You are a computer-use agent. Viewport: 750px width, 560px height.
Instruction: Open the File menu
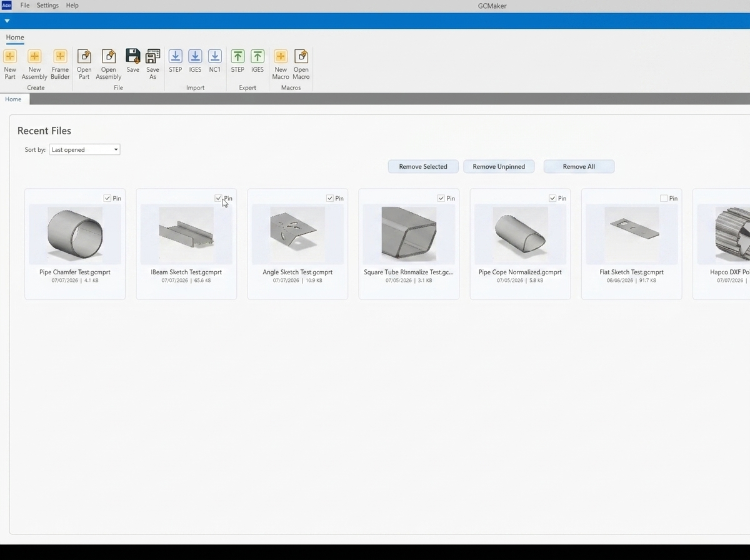point(25,5)
